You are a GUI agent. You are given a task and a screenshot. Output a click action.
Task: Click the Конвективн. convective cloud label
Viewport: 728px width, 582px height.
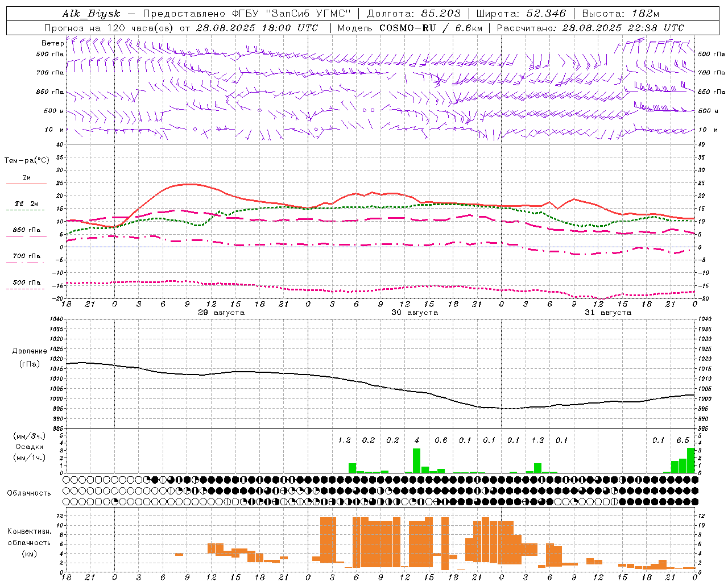tap(30, 531)
